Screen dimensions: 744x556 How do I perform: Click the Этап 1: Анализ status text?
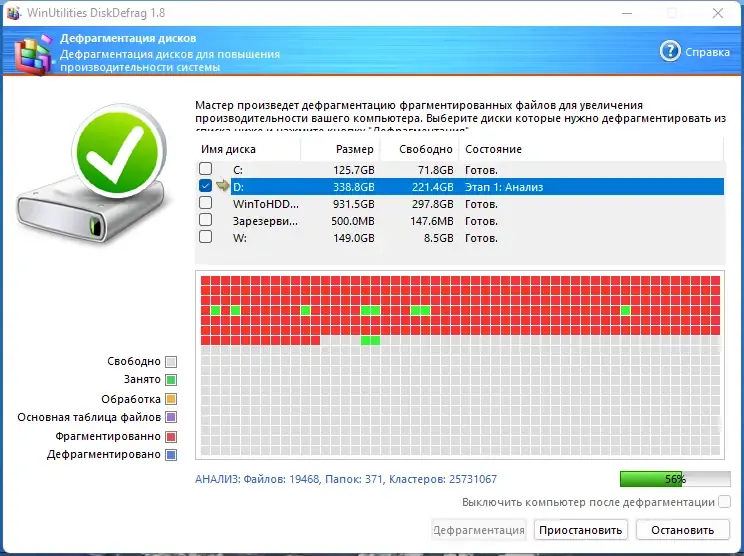pyautogui.click(x=504, y=187)
